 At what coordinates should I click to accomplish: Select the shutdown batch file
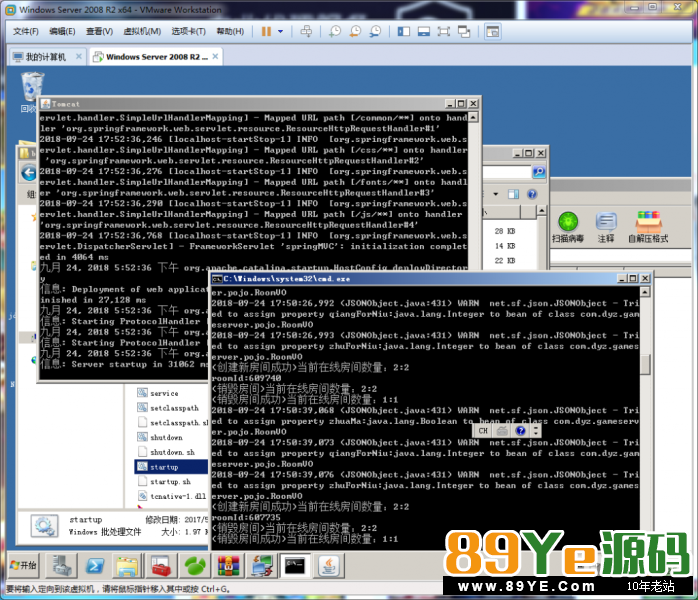coord(160,437)
